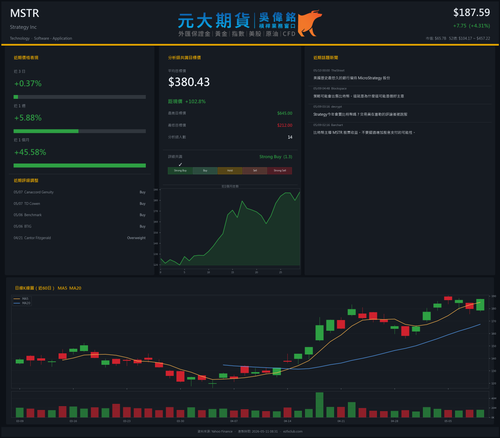Viewport: 500px width, 438px height.
Task: Select the 05/07 TD Cowen rating row
Action: pos(80,203)
